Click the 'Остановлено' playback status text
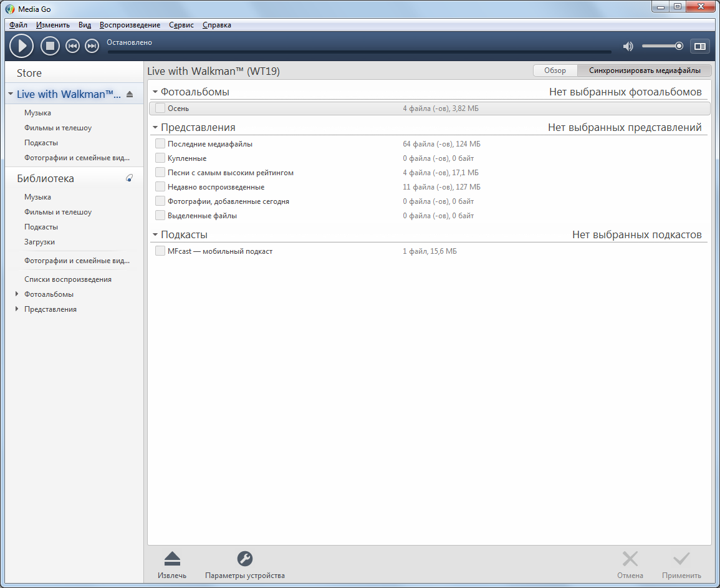Image resolution: width=720 pixels, height=588 pixels. 130,42
